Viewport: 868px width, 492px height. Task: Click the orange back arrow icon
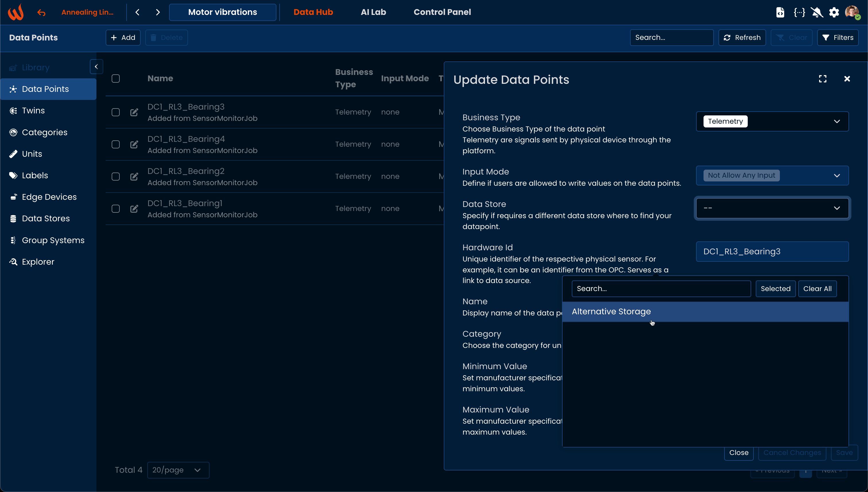click(x=41, y=13)
